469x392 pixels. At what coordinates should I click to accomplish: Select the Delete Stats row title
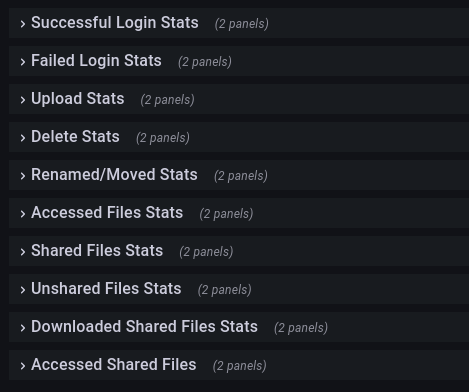(75, 137)
